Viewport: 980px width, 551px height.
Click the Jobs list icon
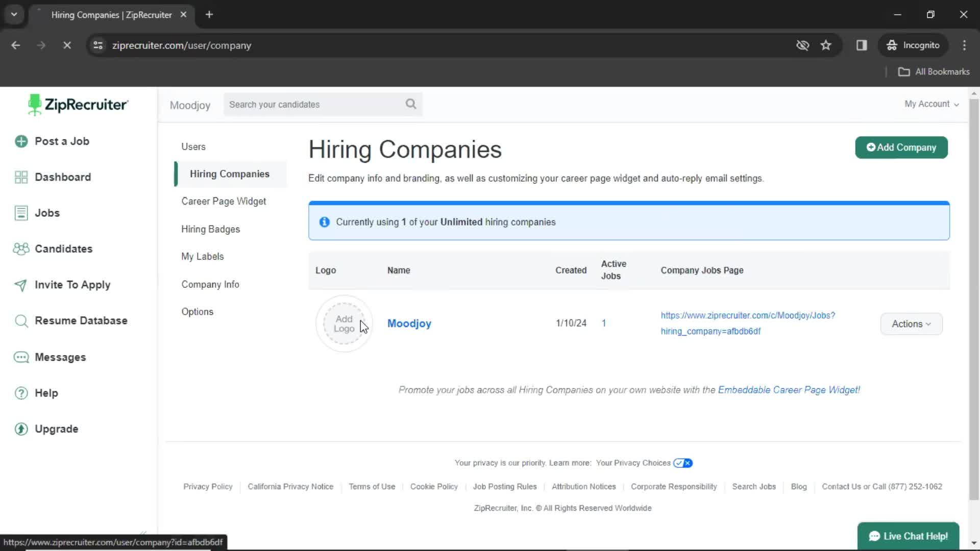pos(21,213)
